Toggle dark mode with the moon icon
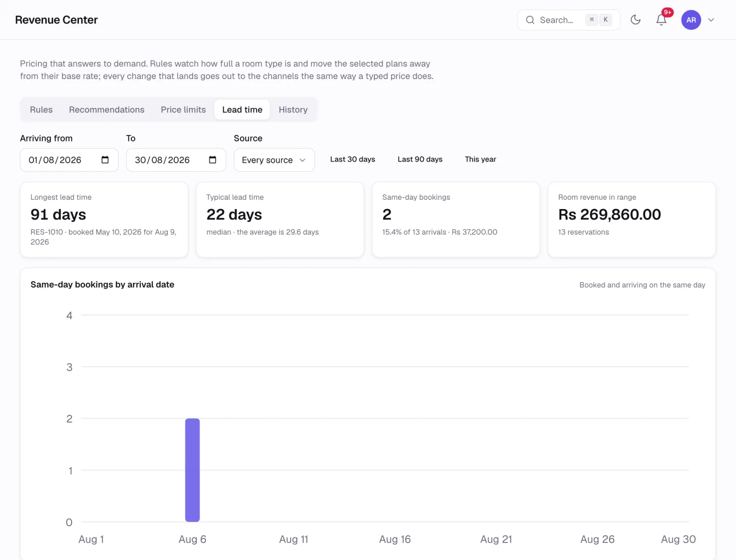Screen dimensions: 736x560 pyautogui.click(x=635, y=20)
